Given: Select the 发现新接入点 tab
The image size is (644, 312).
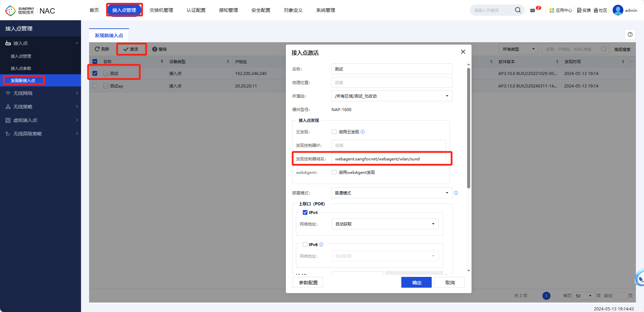Looking at the screenshot, I should (x=109, y=35).
